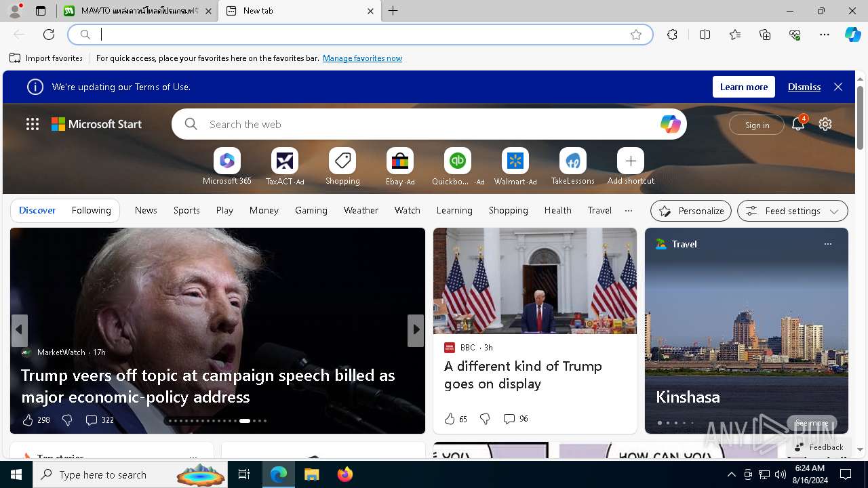Open the Ebay ad shortcut
This screenshot has width=868, height=488.
pos(400,167)
